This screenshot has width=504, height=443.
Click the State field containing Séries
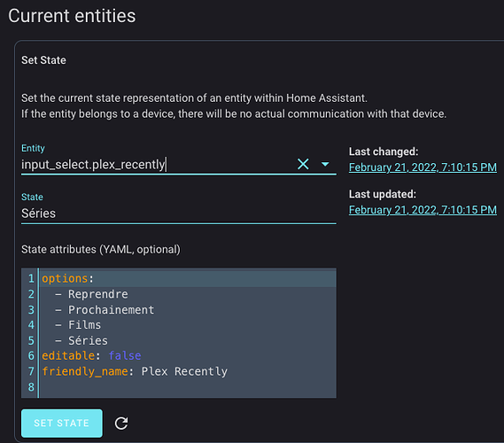(x=179, y=214)
